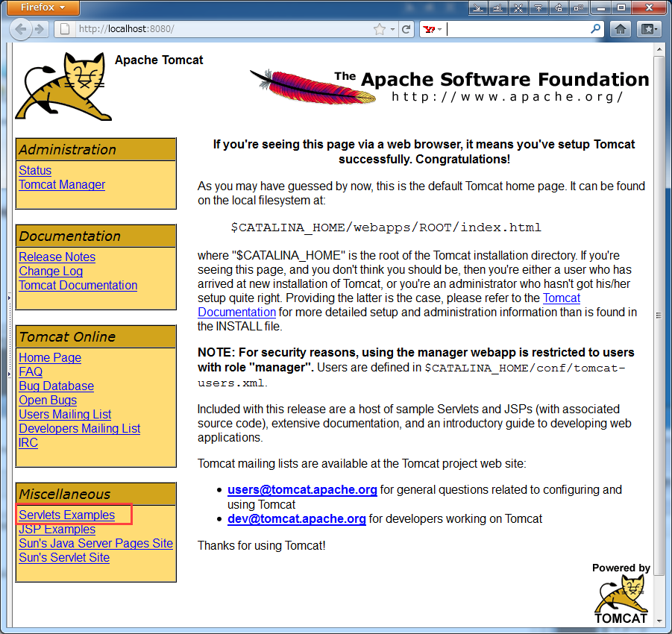Open Tomcat Documentation in the sidebar
Screen dimensions: 672x634
click(78, 286)
